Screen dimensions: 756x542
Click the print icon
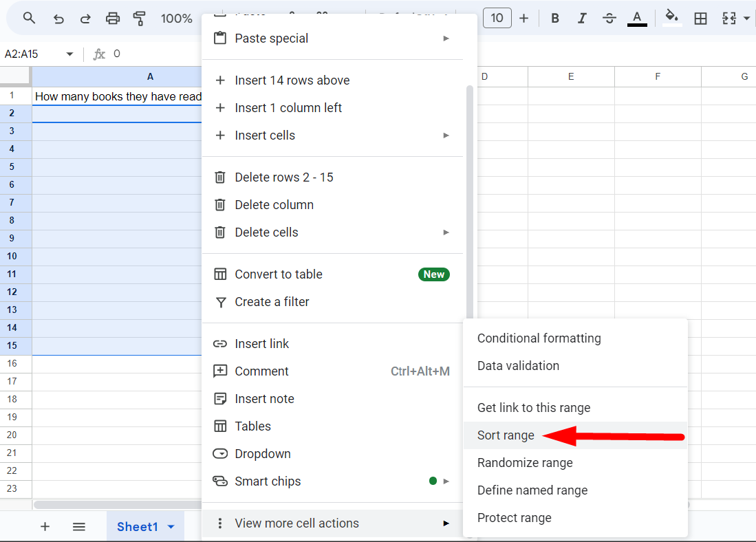tap(113, 19)
